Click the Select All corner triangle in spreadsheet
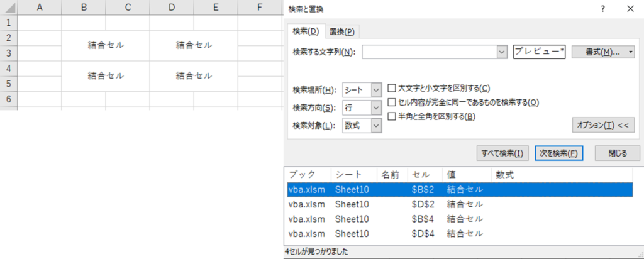Image resolution: width=644 pixels, height=259 pixels. 9,8
